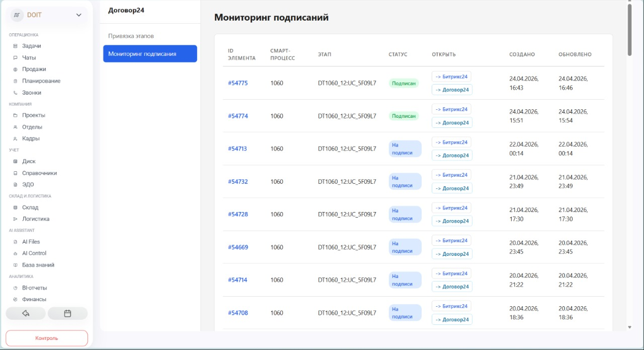Click the scrollbar down arrow
This screenshot has width=644, height=350.
click(x=629, y=327)
